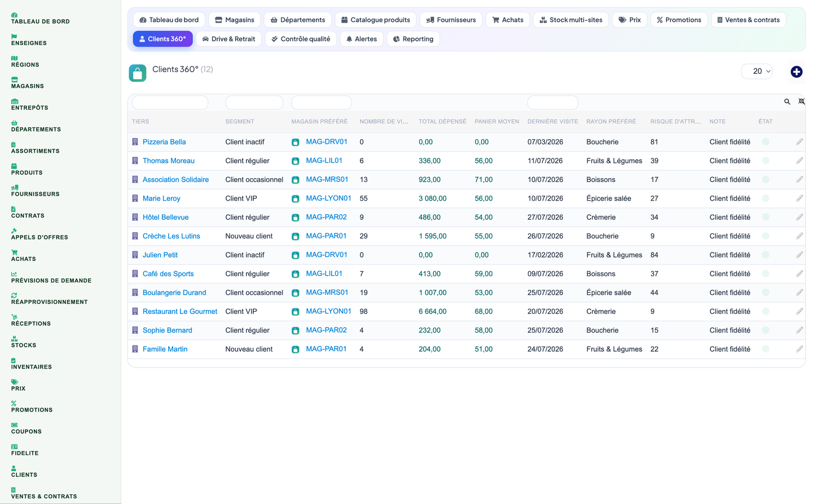815x504 pixels.
Task: Click the Segment filter input field
Action: click(x=254, y=103)
